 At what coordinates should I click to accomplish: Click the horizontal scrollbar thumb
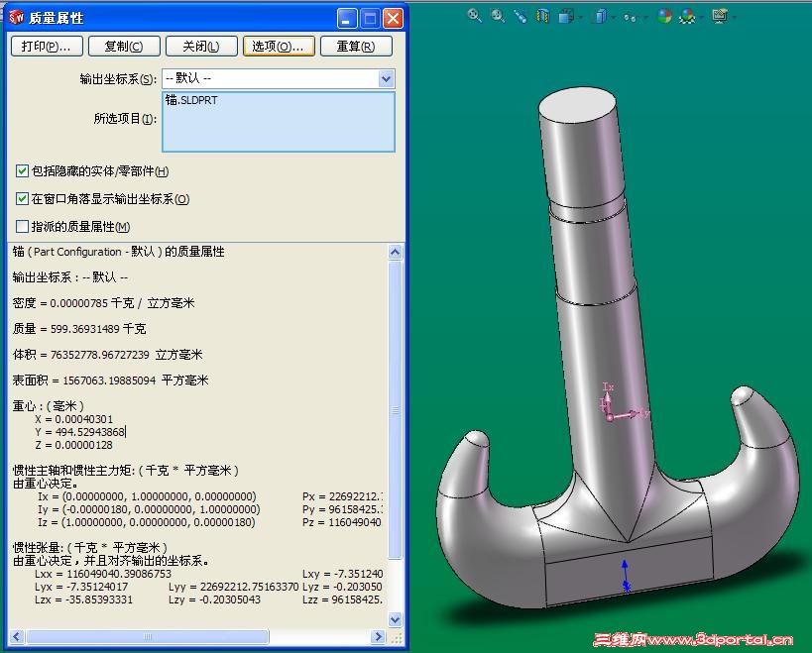147,636
